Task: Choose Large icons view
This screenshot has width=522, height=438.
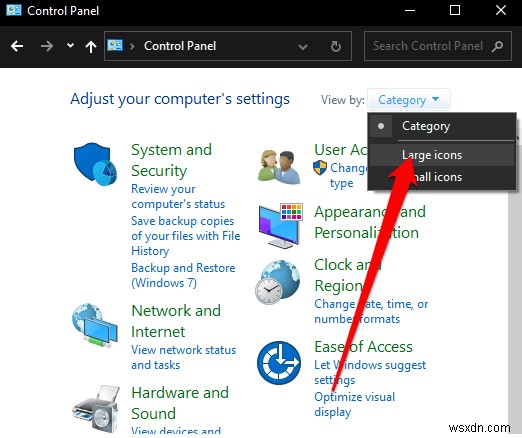Action: [x=442, y=155]
